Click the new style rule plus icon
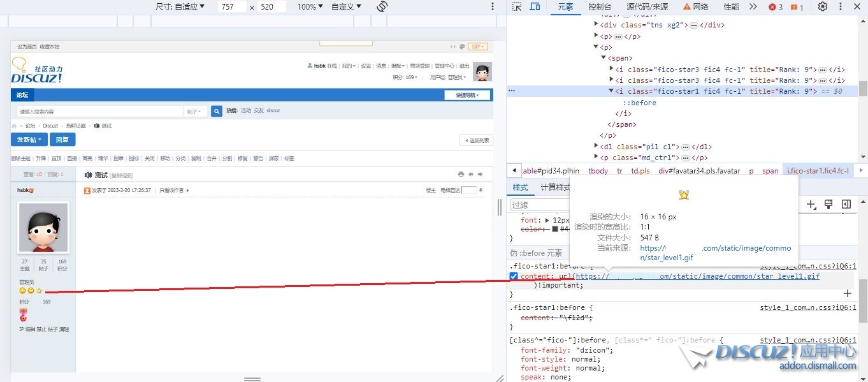This screenshot has width=868, height=382. 811,205
